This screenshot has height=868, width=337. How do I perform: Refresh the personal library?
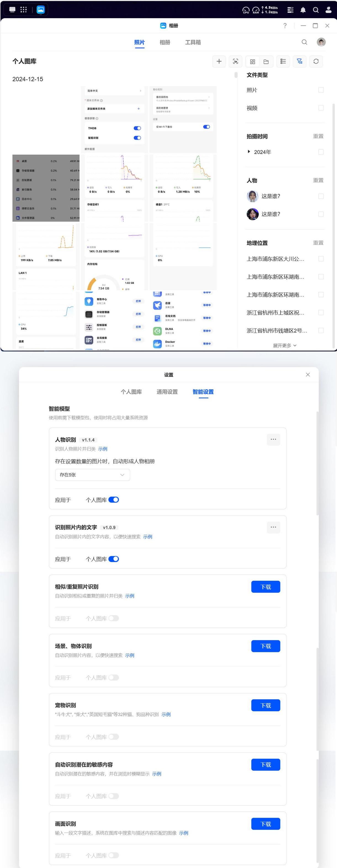pos(316,61)
